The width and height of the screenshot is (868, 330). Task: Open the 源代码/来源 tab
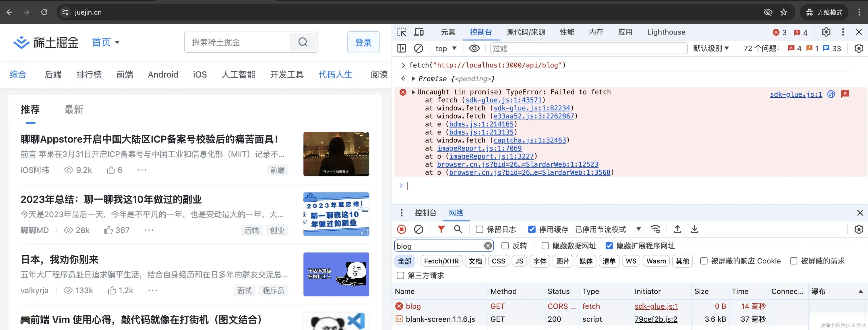coord(526,32)
